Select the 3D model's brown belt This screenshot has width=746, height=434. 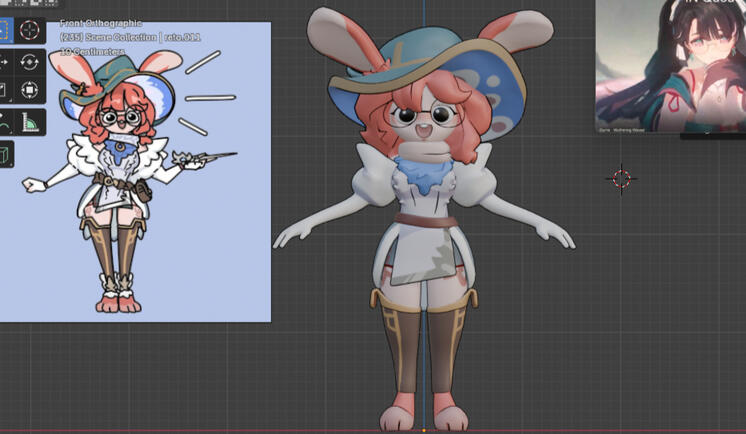(426, 220)
